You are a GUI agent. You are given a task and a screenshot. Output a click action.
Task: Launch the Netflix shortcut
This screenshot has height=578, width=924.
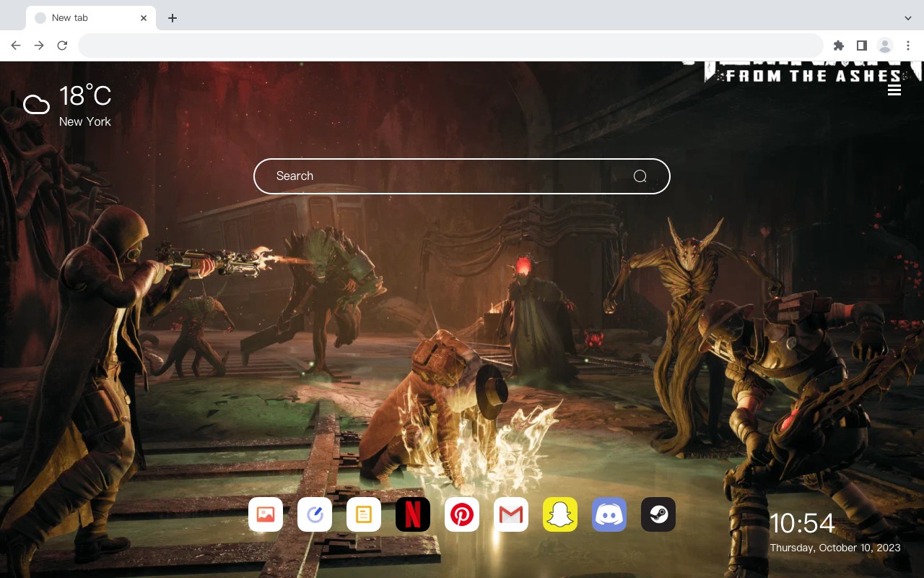[x=413, y=514]
